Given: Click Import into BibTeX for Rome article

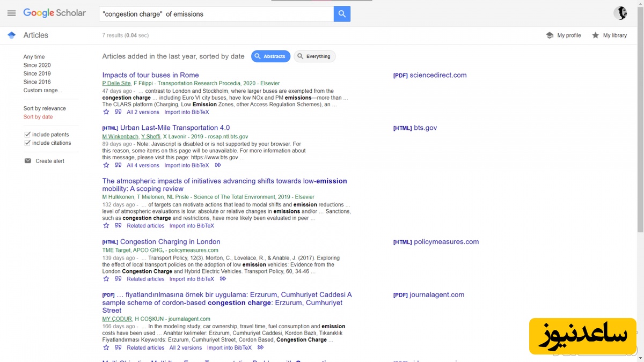Looking at the screenshot, I should tap(186, 112).
